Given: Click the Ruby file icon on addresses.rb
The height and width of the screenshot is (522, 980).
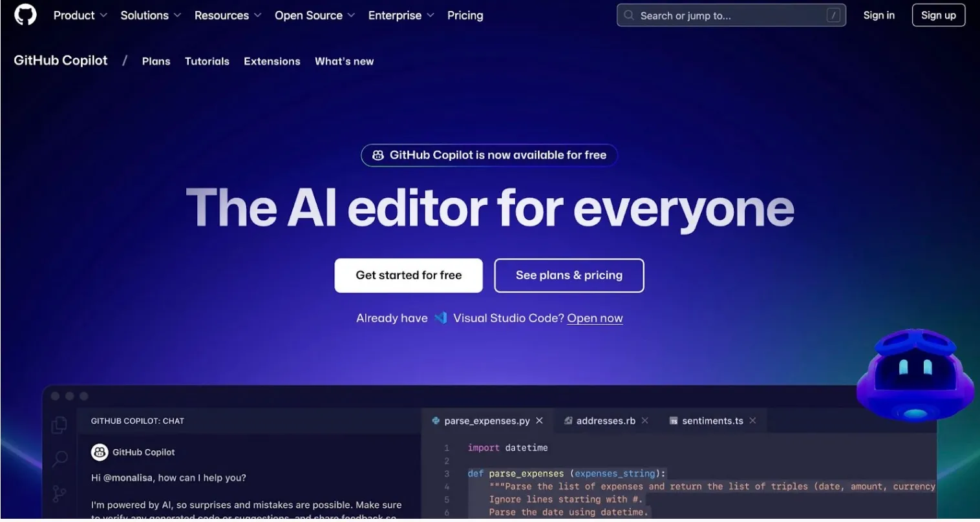Looking at the screenshot, I should 568,421.
